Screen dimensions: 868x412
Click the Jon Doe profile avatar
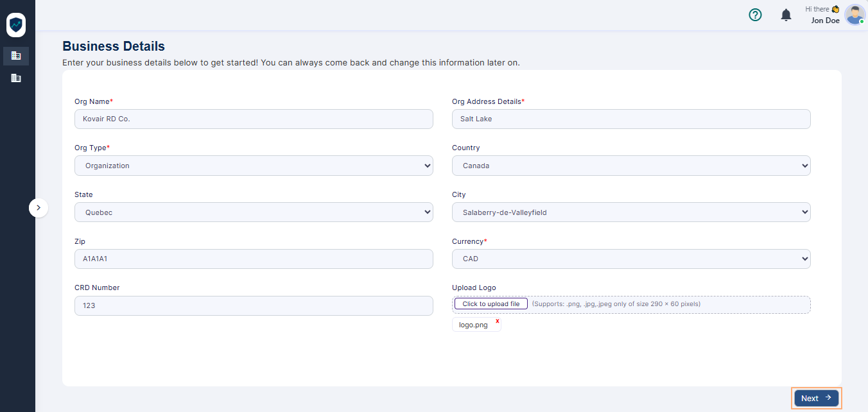(x=855, y=15)
